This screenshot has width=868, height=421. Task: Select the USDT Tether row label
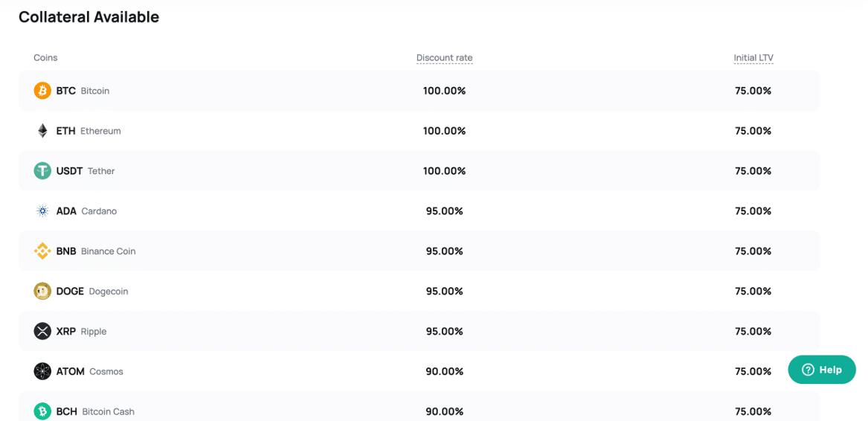[x=86, y=171]
